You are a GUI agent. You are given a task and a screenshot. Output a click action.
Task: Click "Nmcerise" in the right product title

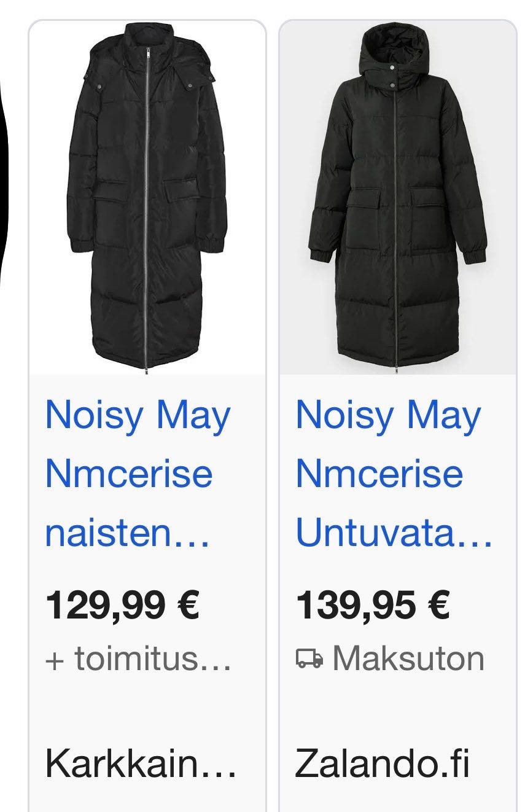[379, 474]
